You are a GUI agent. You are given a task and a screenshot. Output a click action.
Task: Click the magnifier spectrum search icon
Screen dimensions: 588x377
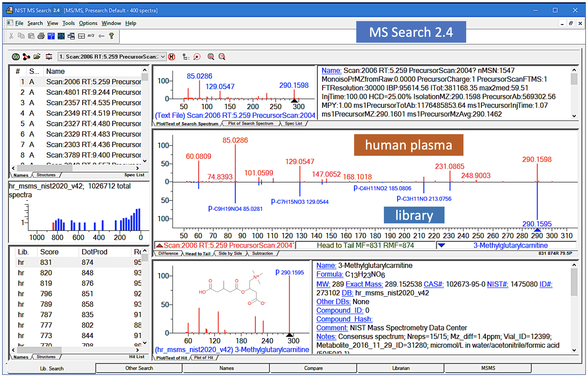211,57
